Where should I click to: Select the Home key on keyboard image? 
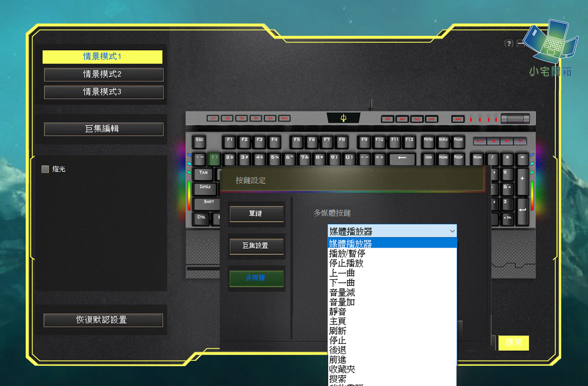[443, 159]
